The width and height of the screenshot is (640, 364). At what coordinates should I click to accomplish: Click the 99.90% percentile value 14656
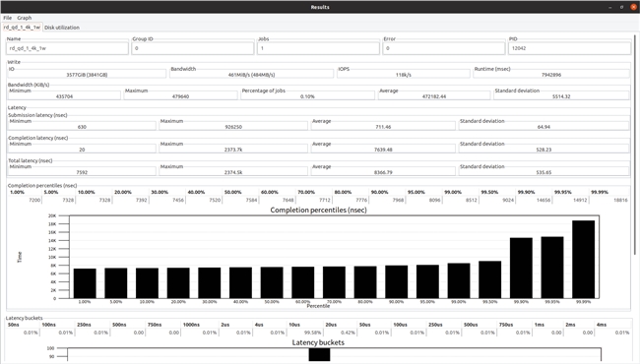click(544, 200)
